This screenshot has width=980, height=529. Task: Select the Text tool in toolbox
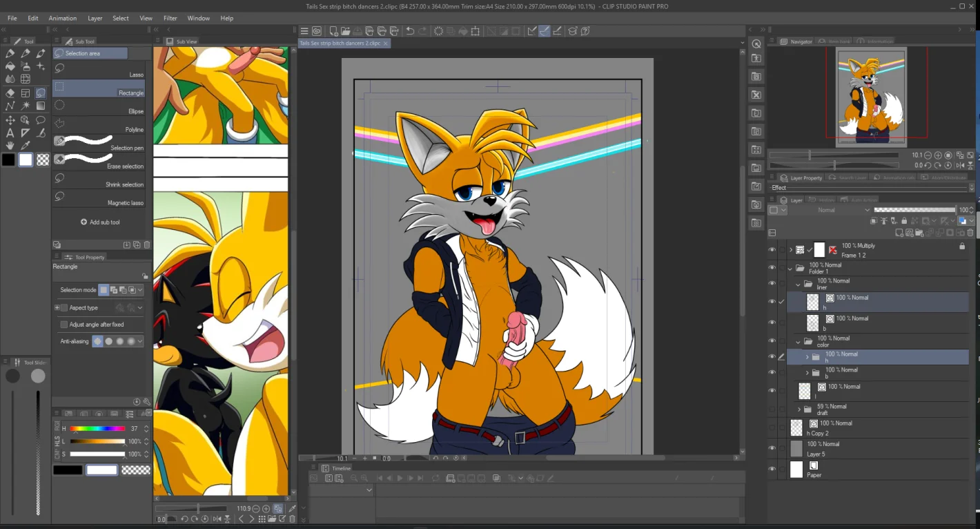(x=10, y=133)
